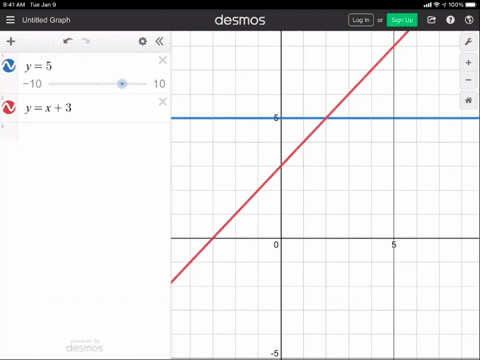Image resolution: width=480 pixels, height=360 pixels.
Task: Add a new expression item
Action: coord(11,41)
